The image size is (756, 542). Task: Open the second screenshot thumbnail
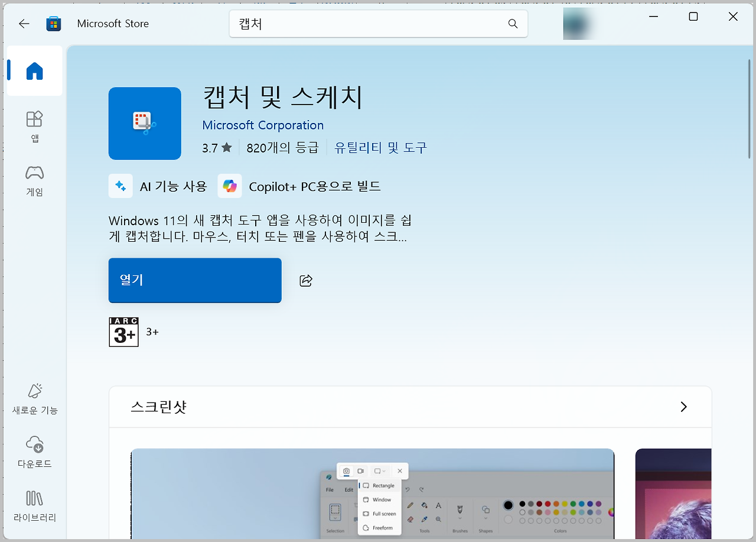[x=673, y=494]
